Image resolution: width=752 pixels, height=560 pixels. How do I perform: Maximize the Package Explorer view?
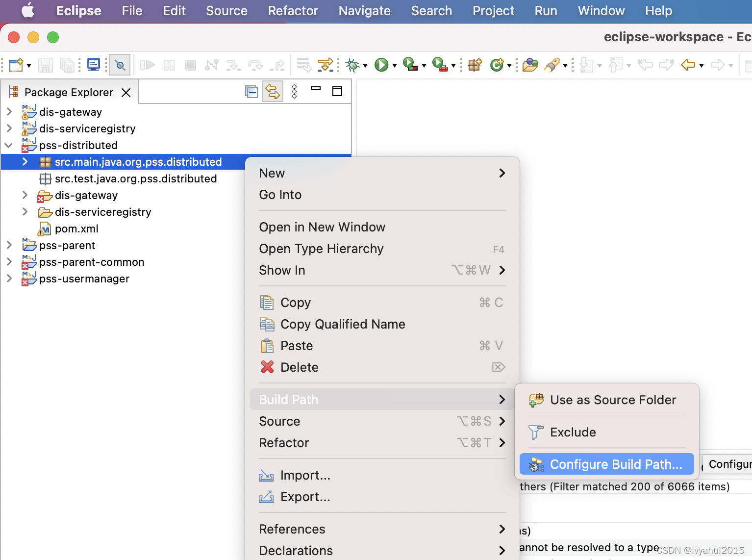(x=337, y=91)
